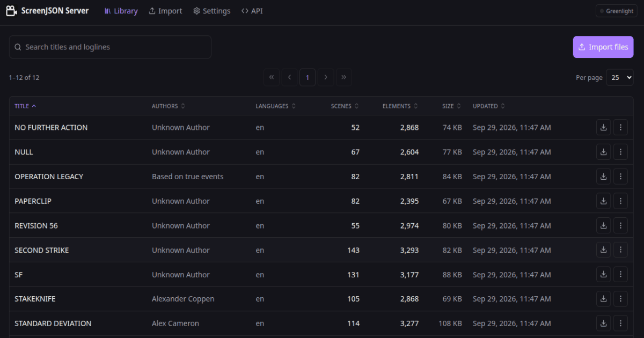Download the STANDARD DEVIATION file
The width and height of the screenshot is (644, 338).
coord(603,324)
